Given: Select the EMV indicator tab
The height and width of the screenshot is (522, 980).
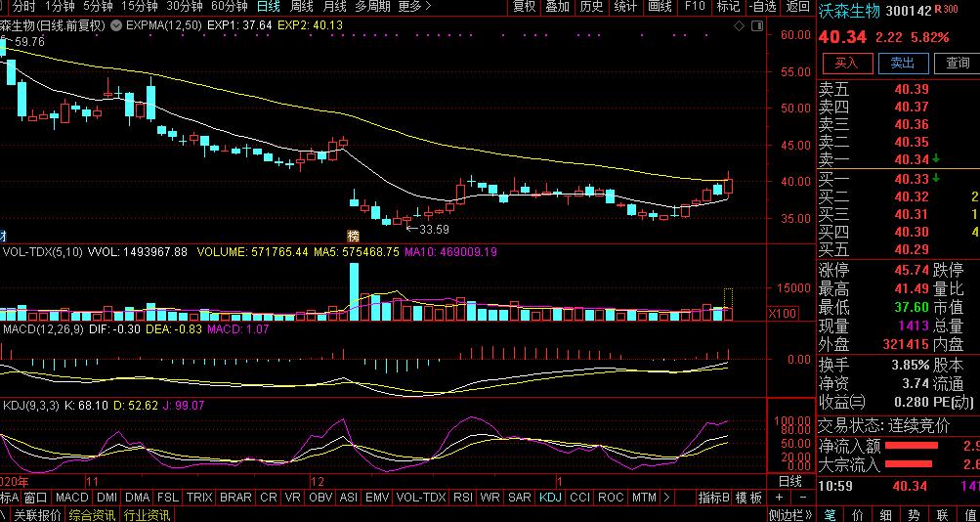Looking at the screenshot, I should tap(377, 498).
